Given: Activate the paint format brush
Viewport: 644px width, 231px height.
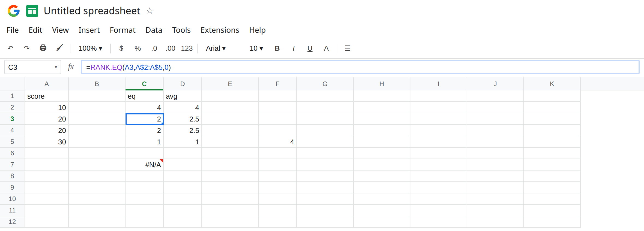Looking at the screenshot, I should tap(59, 48).
